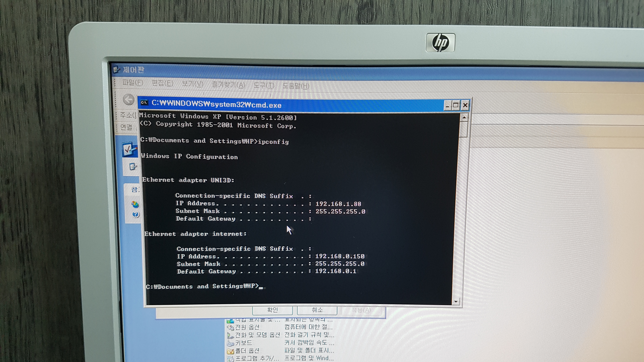Open the 전화 및 모뎀 옵션 icon

[230, 335]
